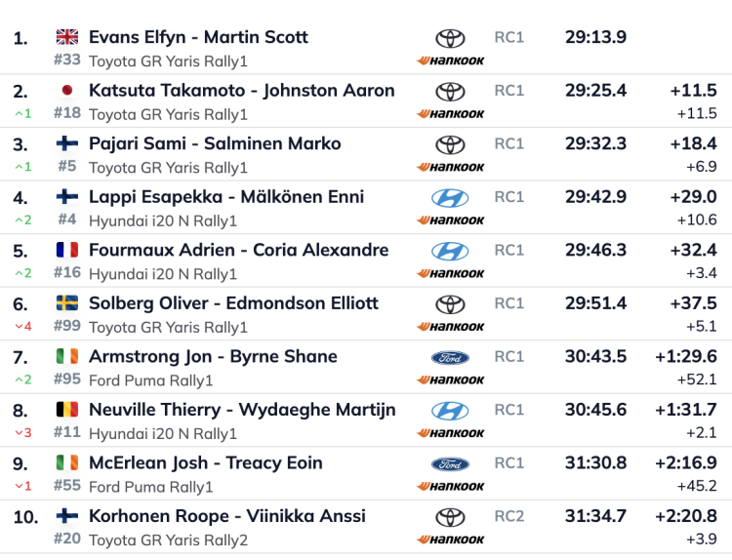The height and width of the screenshot is (560, 732).
Task: Click the Ford logo in Armstrong's row
Action: tap(450, 357)
